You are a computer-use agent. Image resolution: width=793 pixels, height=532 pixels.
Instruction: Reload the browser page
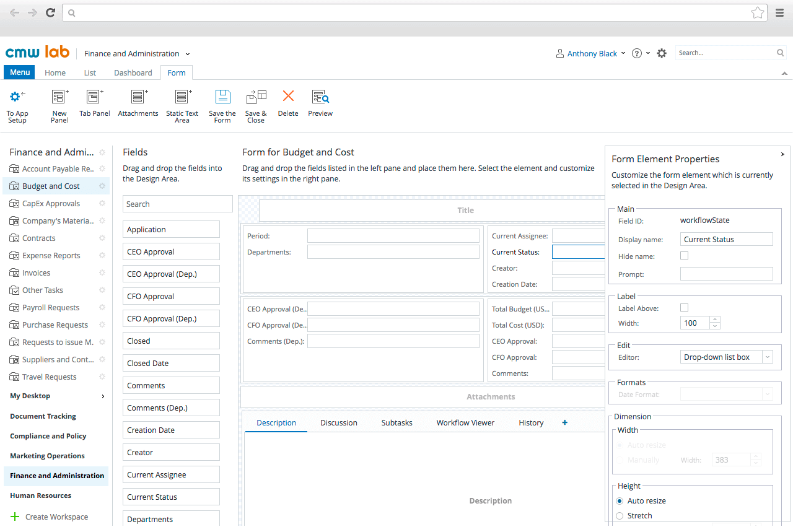pyautogui.click(x=51, y=12)
